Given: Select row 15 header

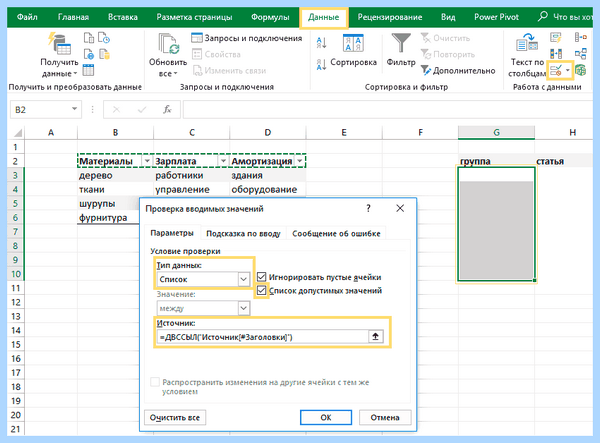Looking at the screenshot, I should click(x=16, y=344).
